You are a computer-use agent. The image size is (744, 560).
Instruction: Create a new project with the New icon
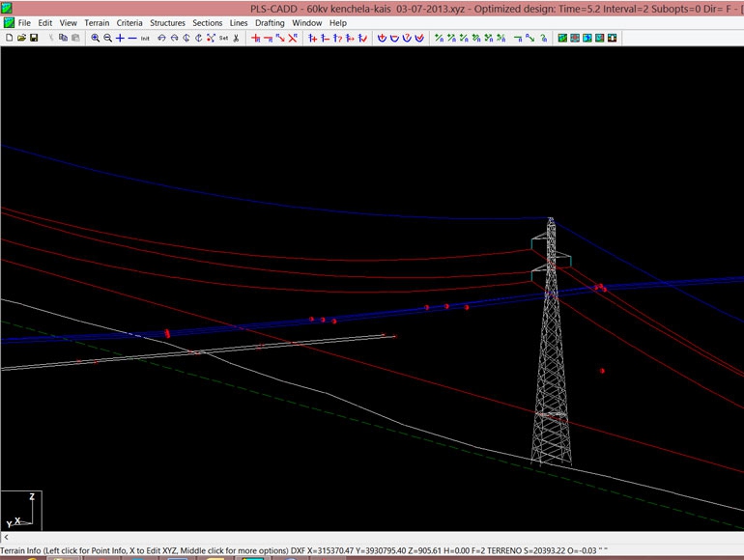point(9,38)
